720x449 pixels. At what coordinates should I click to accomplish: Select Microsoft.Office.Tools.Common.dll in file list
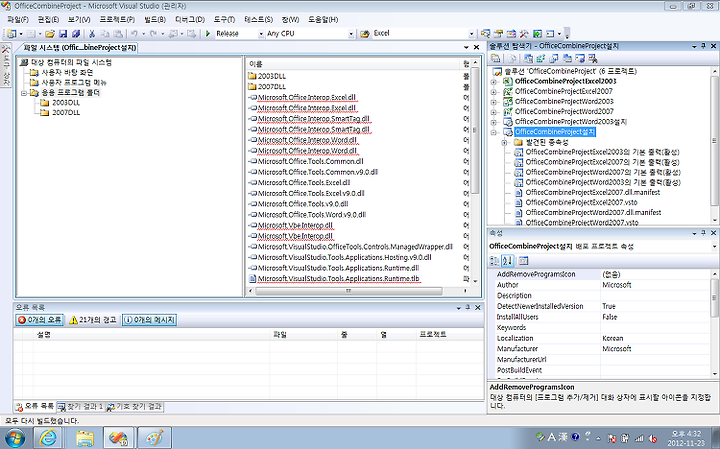point(310,162)
